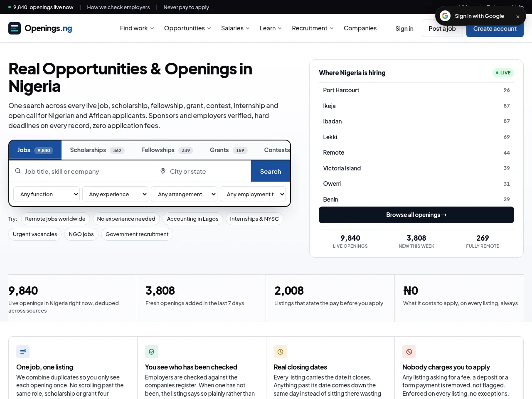The height and width of the screenshot is (399, 532).
Task: Click the Google logo in sign-in popup
Action: (445, 16)
